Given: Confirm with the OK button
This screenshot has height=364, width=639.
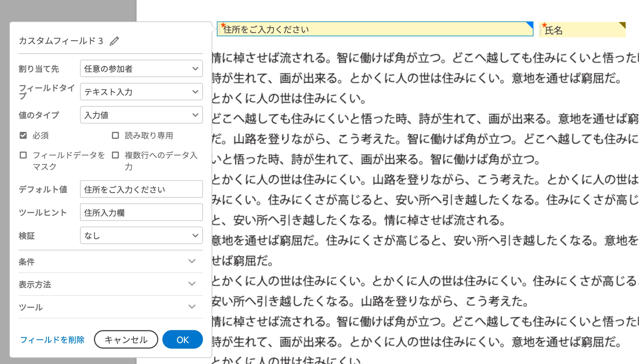Looking at the screenshot, I should [182, 340].
